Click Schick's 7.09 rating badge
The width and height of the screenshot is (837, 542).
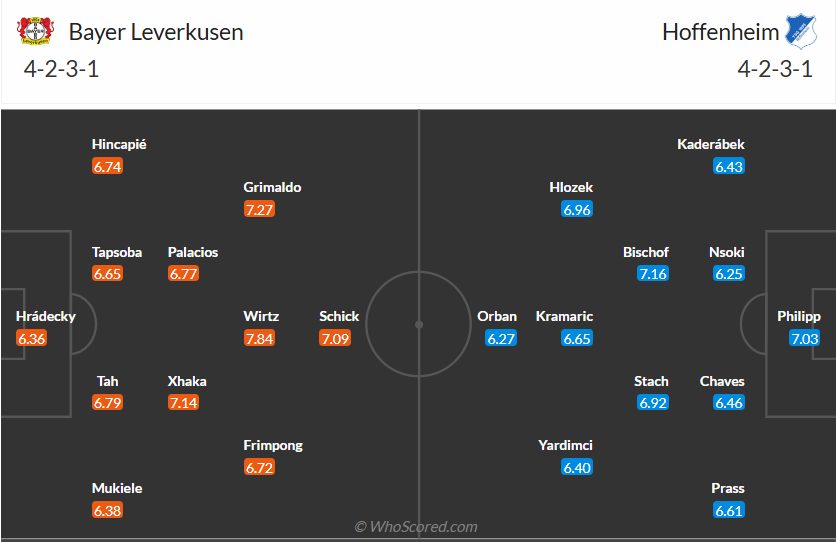coord(335,338)
